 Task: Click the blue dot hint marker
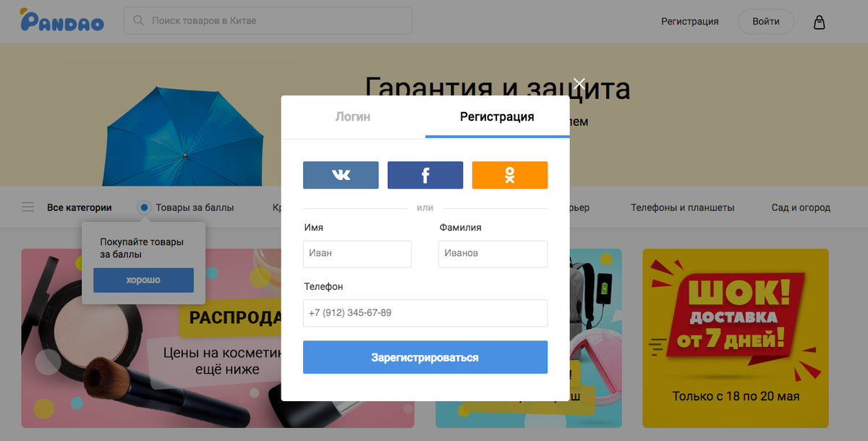(144, 207)
